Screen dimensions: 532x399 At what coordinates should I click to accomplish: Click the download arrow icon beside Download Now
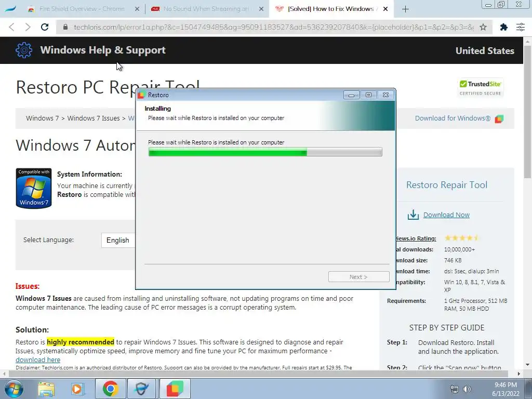coord(413,215)
